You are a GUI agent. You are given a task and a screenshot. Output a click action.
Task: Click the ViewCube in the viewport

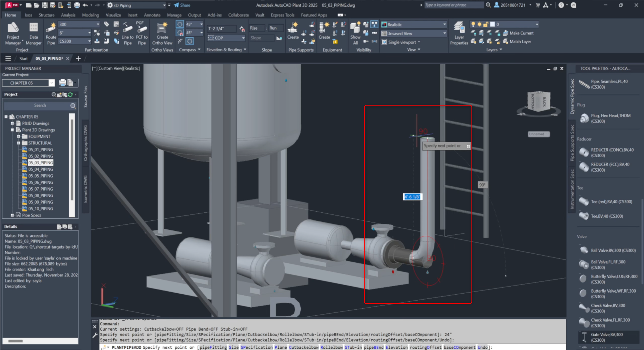tap(538, 102)
